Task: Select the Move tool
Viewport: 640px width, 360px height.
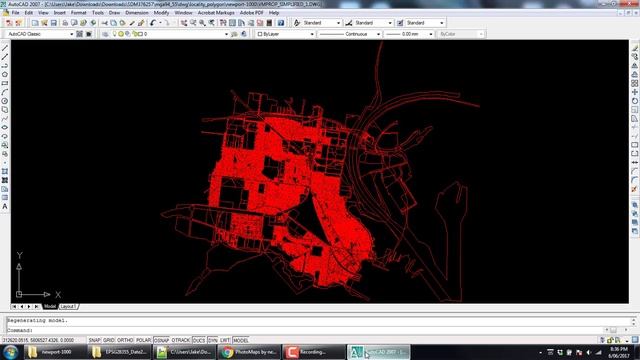Action: 635,92
